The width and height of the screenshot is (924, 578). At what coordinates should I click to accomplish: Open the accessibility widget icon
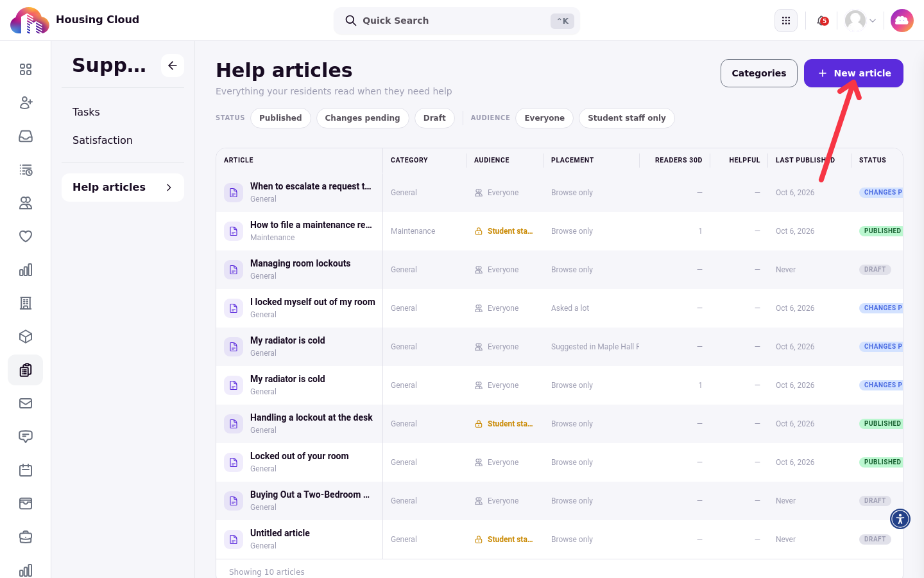900,519
